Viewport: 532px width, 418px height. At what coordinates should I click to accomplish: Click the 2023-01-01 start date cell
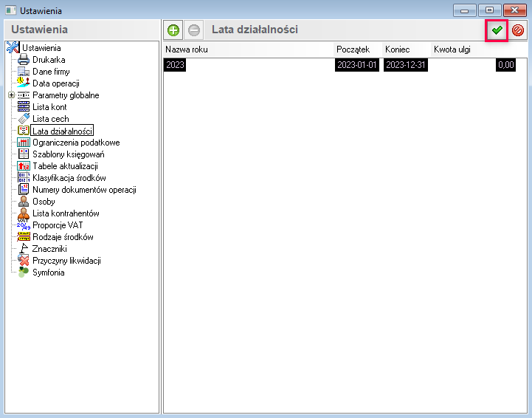(357, 65)
